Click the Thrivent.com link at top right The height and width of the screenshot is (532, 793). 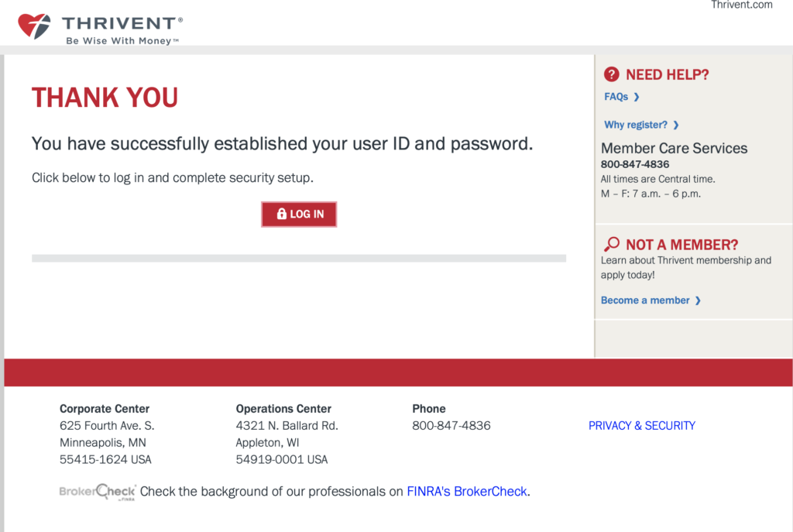(x=741, y=5)
